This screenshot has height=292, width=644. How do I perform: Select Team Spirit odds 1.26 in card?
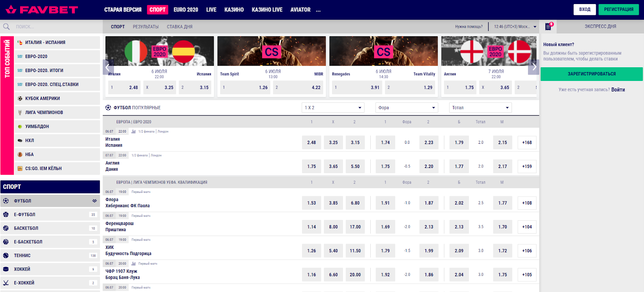click(x=245, y=87)
